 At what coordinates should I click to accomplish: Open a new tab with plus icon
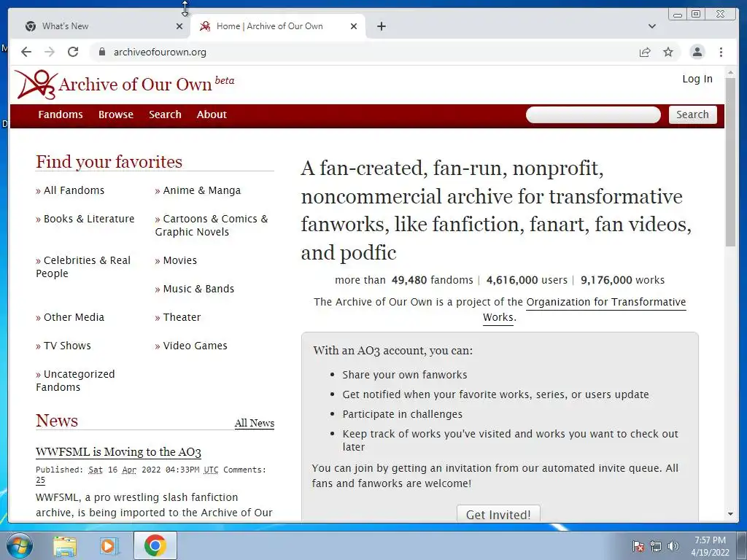[381, 26]
